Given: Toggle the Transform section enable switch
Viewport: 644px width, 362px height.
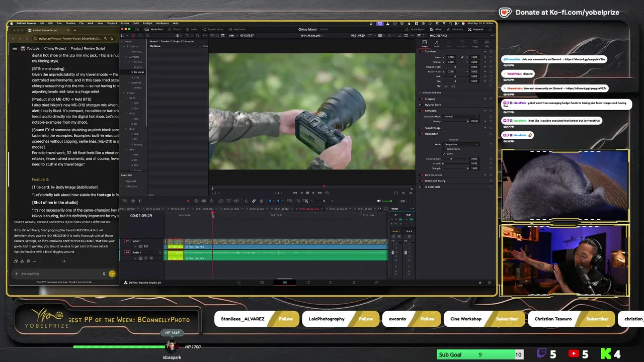Looking at the screenshot, I should (x=422, y=51).
